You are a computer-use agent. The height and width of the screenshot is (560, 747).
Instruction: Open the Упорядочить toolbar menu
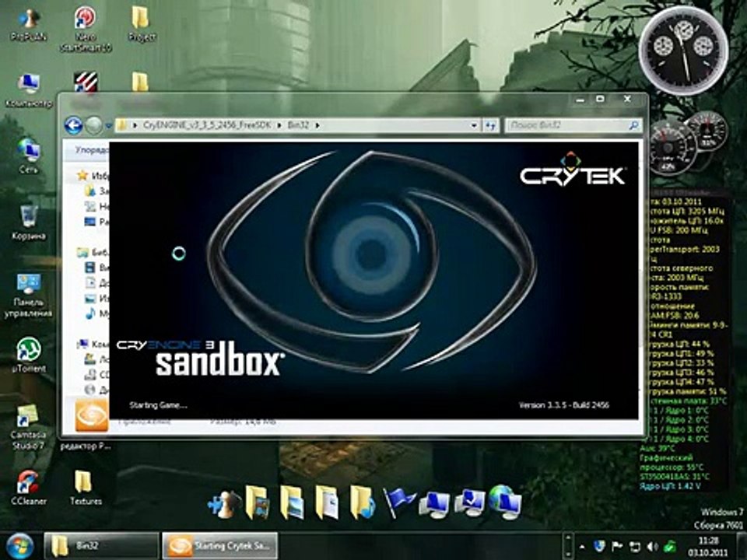(92, 150)
